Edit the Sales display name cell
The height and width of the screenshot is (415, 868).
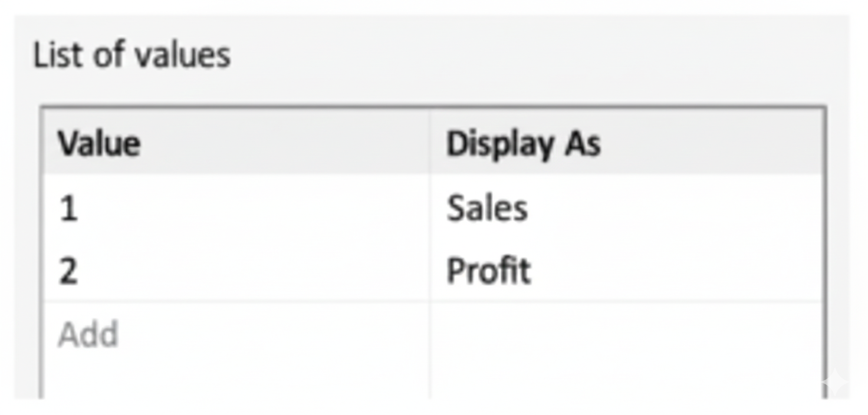click(487, 209)
